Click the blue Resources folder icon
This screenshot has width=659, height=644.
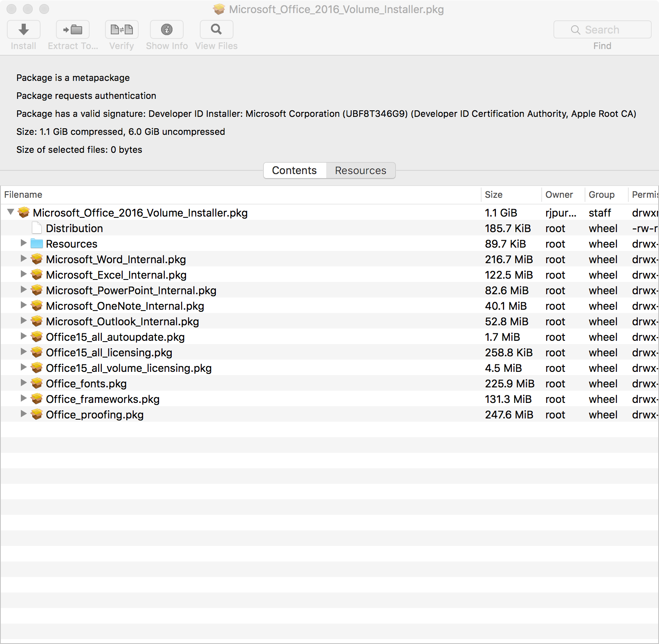click(37, 244)
